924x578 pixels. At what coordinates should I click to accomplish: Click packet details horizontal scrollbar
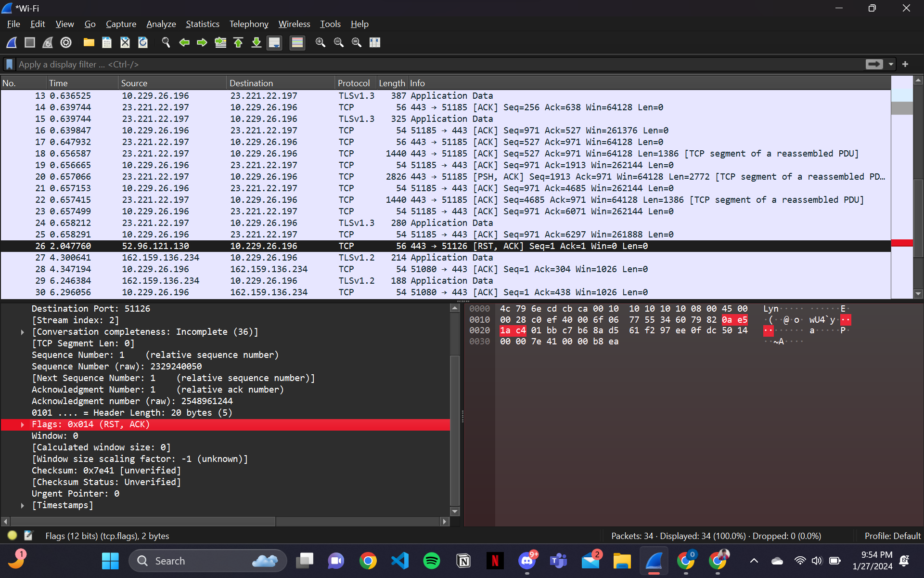pos(143,521)
